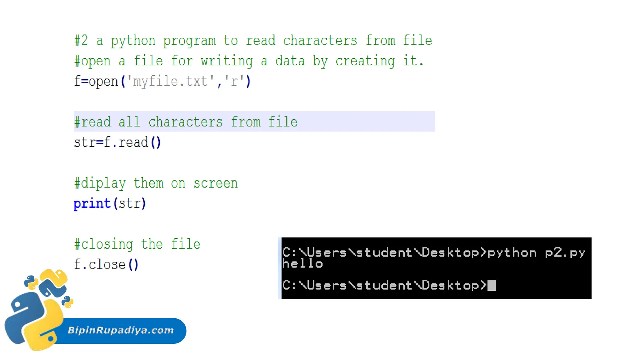Click the first comment line about reading characters
Screen dimensions: 644x362
(x=253, y=41)
